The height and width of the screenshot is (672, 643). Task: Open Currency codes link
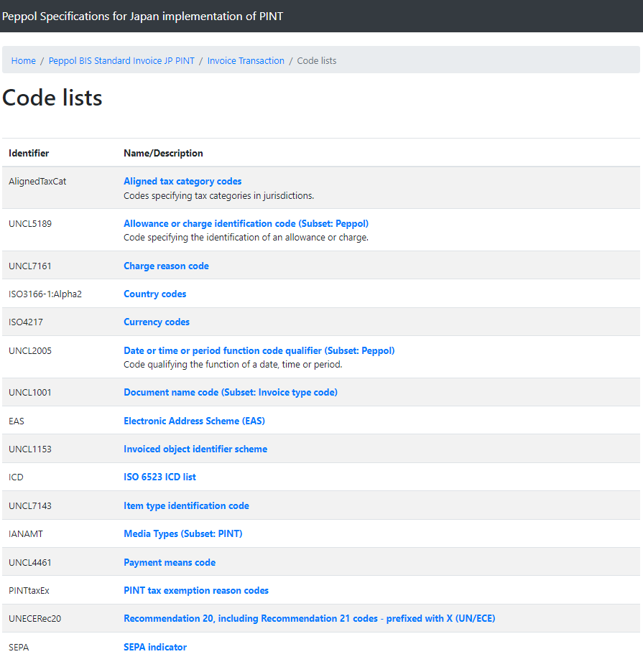[157, 322]
